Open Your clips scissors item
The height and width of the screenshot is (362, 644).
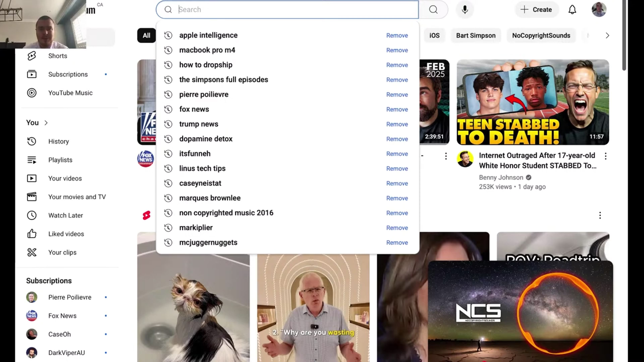coord(62,252)
